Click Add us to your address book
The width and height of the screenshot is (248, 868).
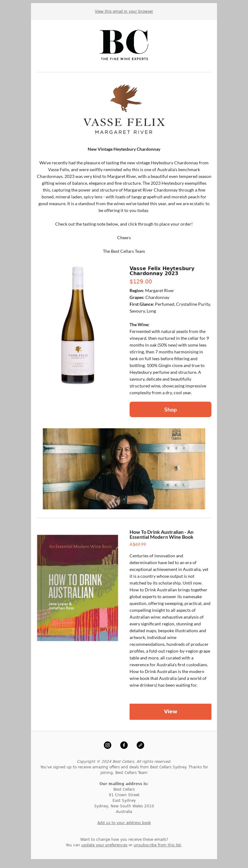tap(124, 823)
